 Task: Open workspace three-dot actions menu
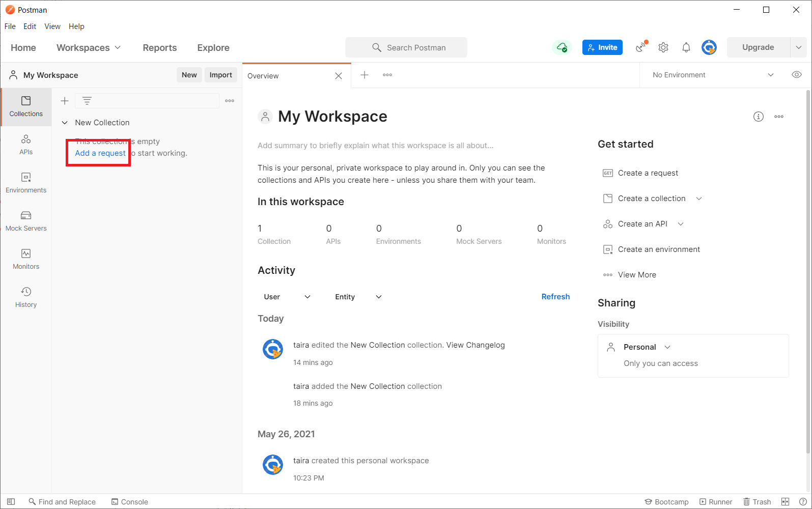(x=779, y=117)
